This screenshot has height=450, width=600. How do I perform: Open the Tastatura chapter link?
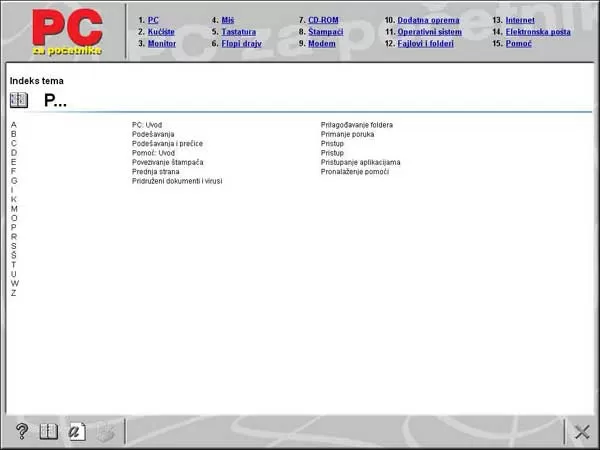[x=239, y=32]
